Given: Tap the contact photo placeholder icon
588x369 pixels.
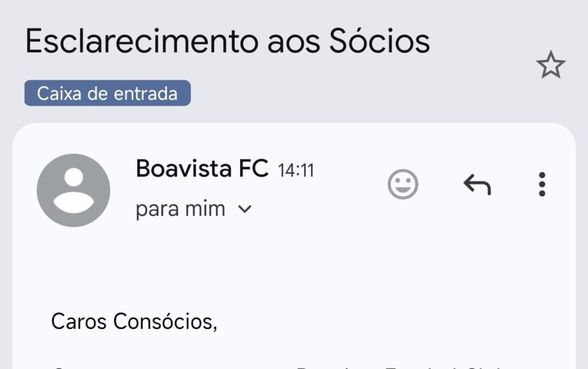Looking at the screenshot, I should [x=73, y=191].
